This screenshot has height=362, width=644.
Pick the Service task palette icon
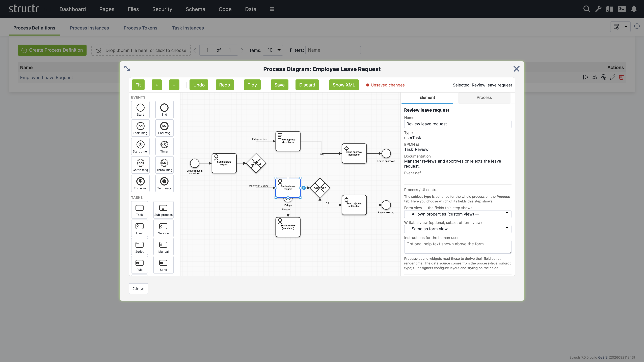pos(163,229)
